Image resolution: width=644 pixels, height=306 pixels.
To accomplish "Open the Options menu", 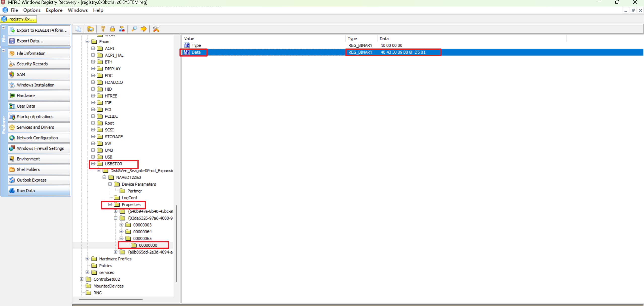I will coord(32,10).
